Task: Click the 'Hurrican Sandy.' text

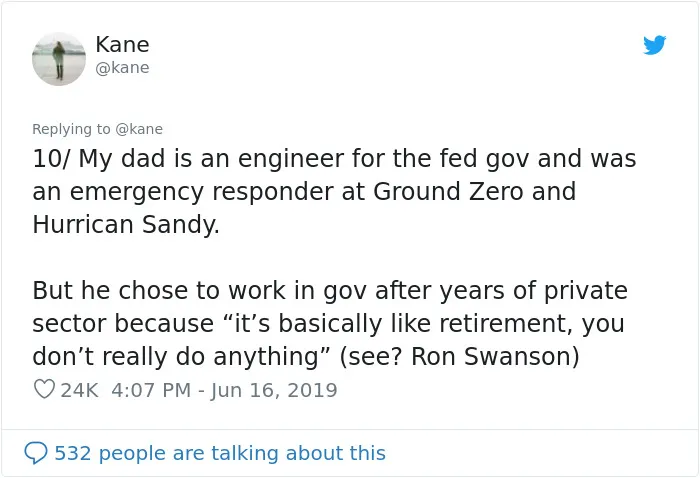Action: point(126,224)
